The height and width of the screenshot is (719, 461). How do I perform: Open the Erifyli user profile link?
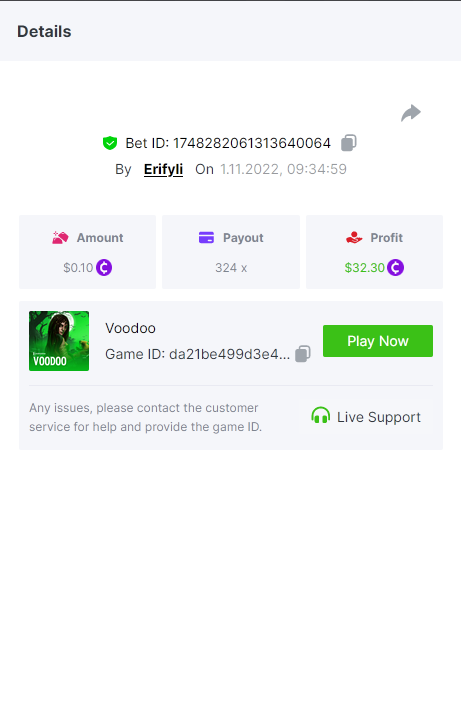(x=163, y=169)
